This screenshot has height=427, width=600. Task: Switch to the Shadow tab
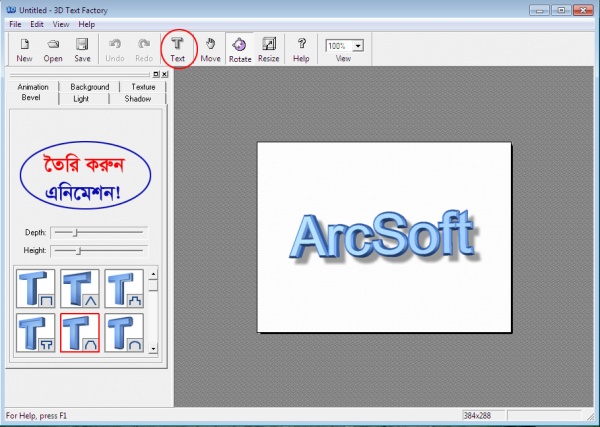(x=138, y=99)
